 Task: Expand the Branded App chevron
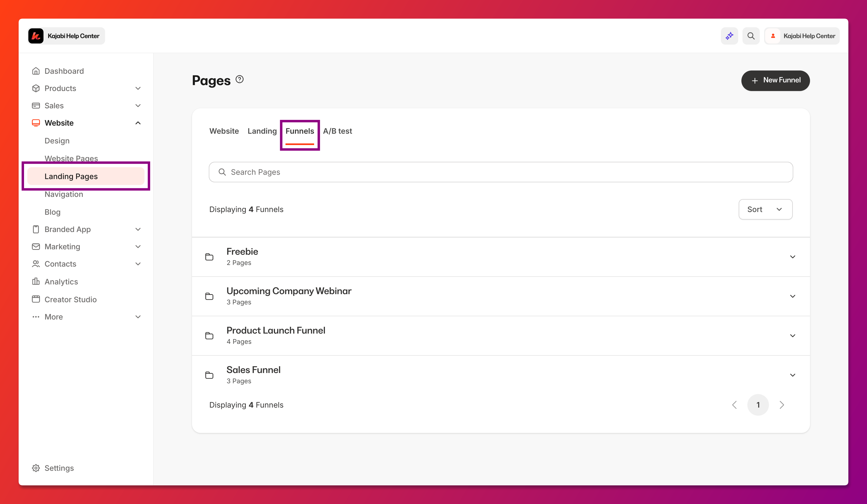tap(138, 229)
